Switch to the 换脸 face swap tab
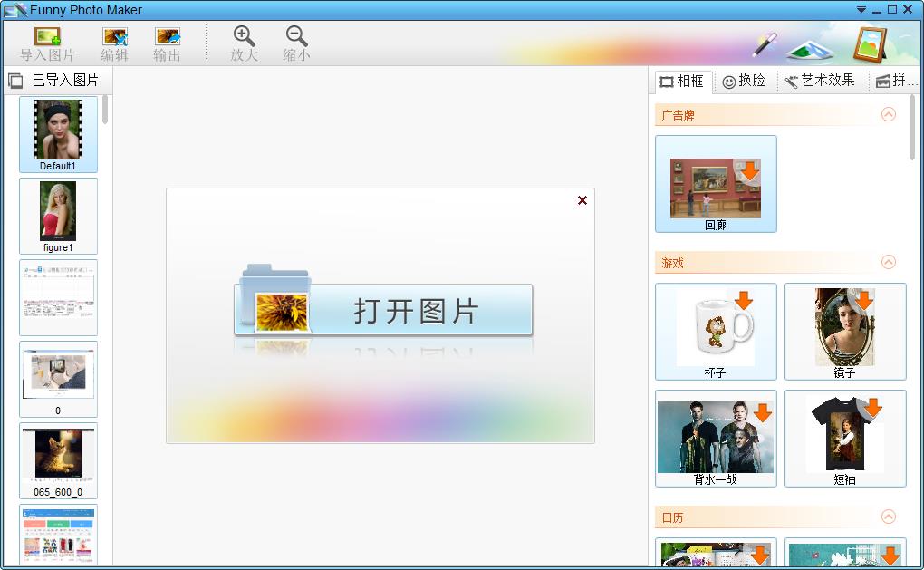Screen dimensions: 924x570 tap(745, 80)
